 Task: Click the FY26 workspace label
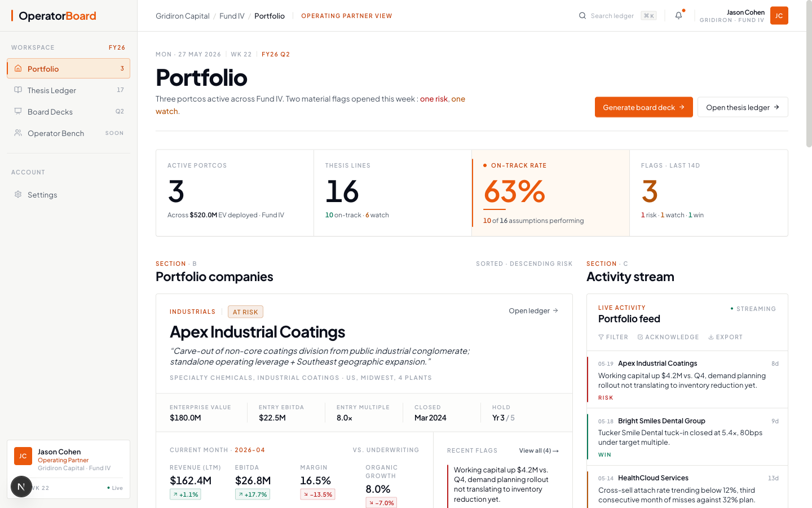[117, 47]
